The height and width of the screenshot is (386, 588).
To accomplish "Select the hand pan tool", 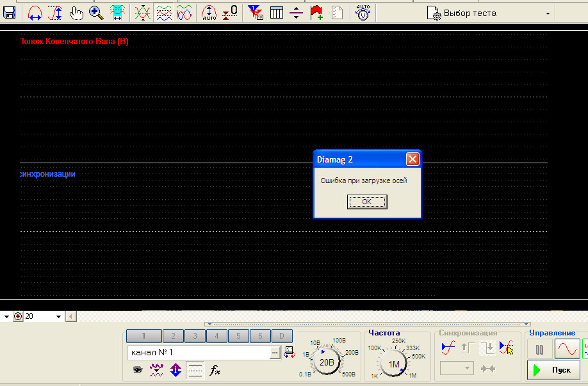I will (76, 13).
